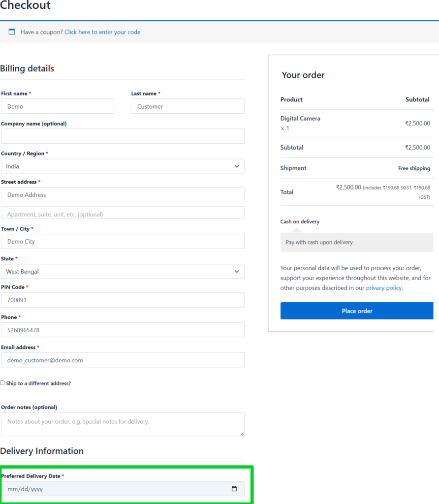
Task: Click the PIN Code field
Action: (x=123, y=300)
